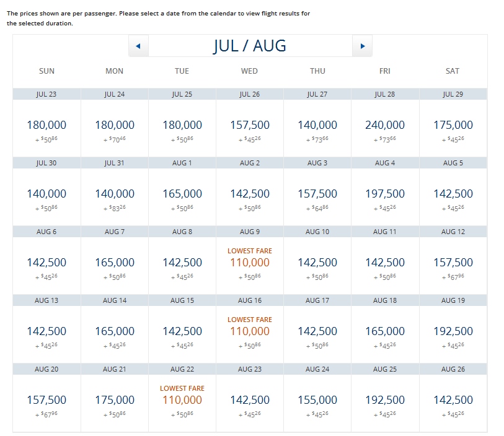The image size is (504, 436).
Task: Pick Jul 26 fare of 157,500
Action: pyautogui.click(x=250, y=125)
